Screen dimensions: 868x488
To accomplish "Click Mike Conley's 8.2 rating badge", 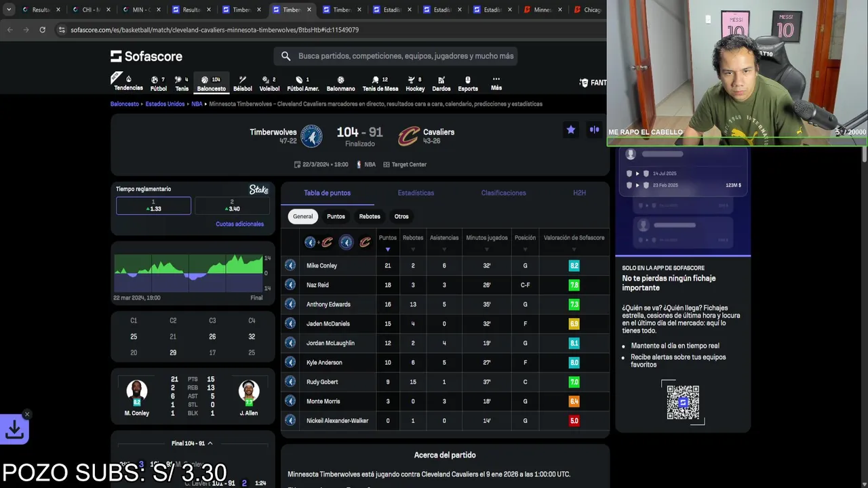I will coord(574,266).
